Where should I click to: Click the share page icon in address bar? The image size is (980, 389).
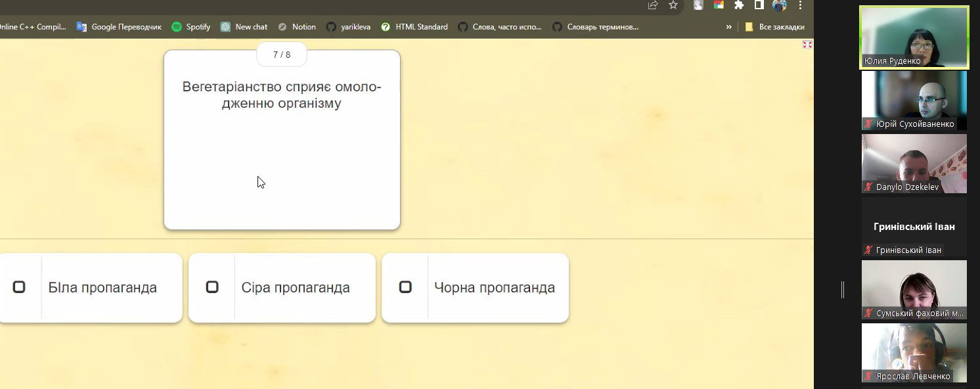point(653,5)
